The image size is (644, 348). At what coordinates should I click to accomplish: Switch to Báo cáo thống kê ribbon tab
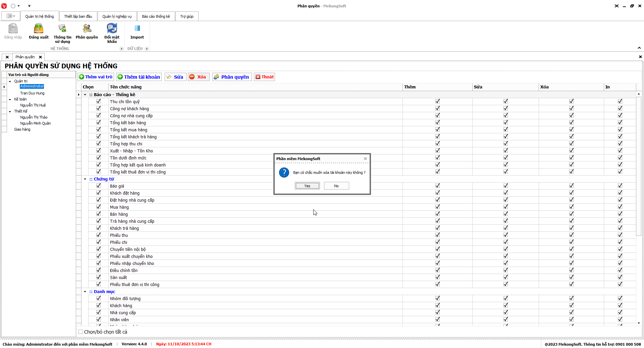[156, 16]
